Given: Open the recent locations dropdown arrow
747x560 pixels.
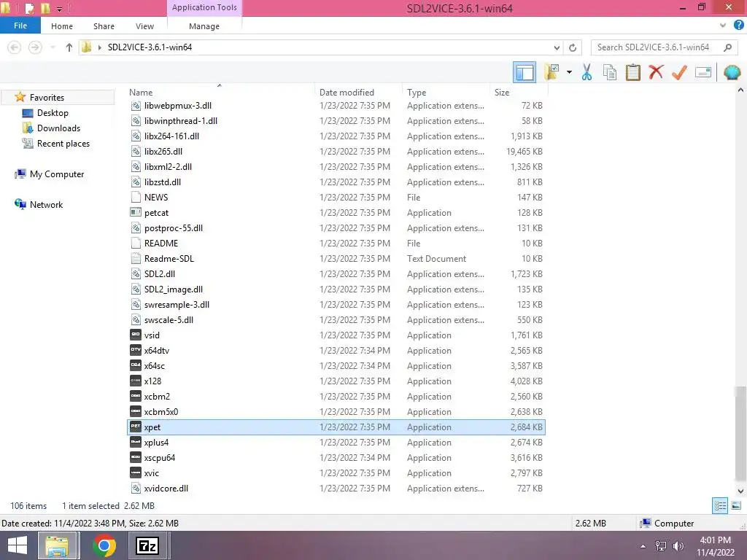Looking at the screenshot, I should click(53, 47).
